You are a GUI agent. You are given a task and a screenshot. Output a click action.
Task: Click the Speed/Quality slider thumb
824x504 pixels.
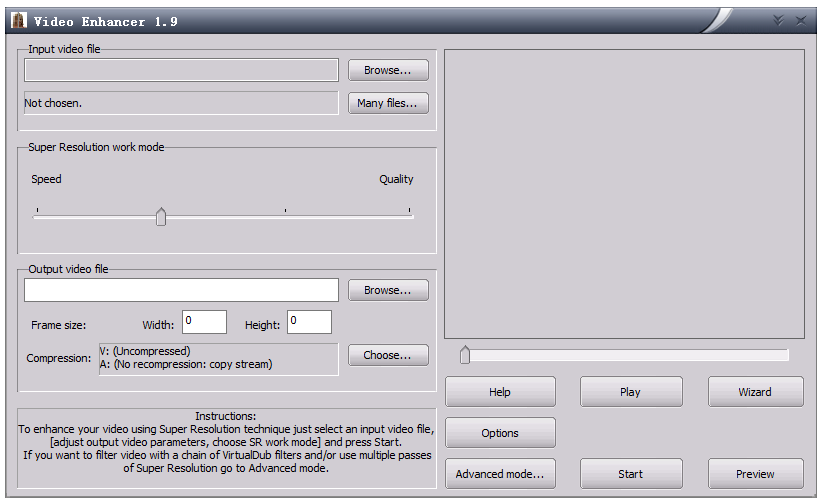coord(161,217)
